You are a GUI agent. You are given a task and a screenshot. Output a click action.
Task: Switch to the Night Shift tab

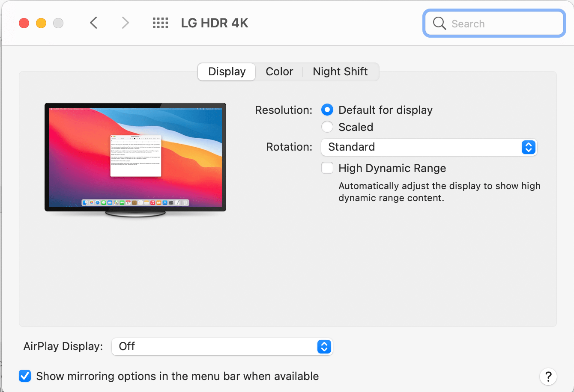pos(340,71)
